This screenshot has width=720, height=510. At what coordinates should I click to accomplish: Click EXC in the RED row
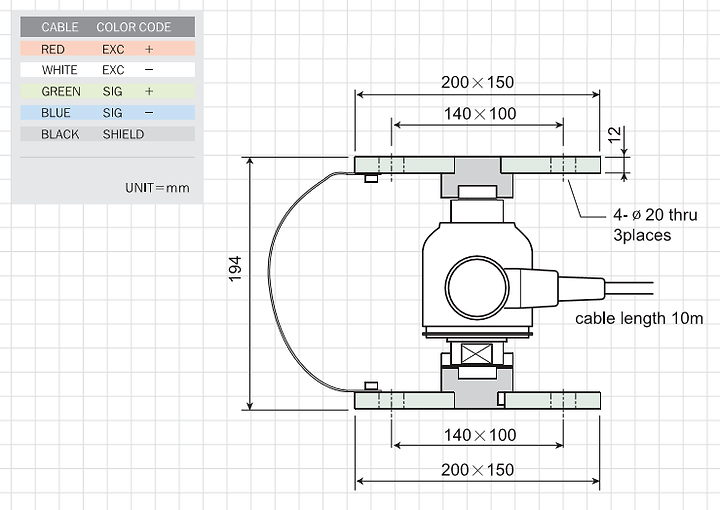click(113, 49)
